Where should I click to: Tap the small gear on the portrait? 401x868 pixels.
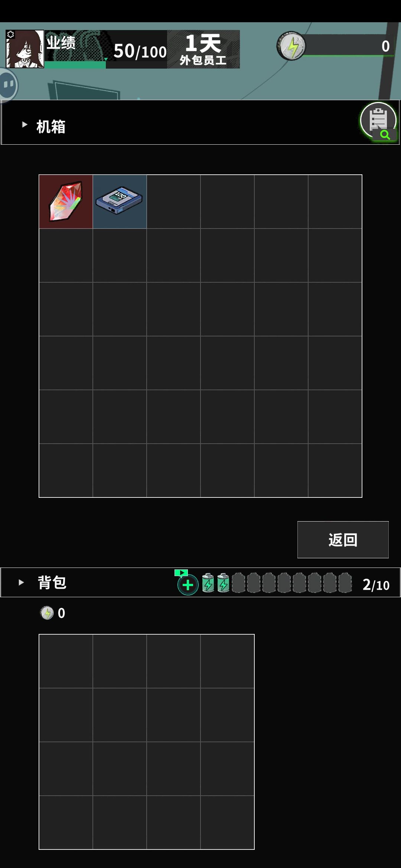tap(10, 34)
